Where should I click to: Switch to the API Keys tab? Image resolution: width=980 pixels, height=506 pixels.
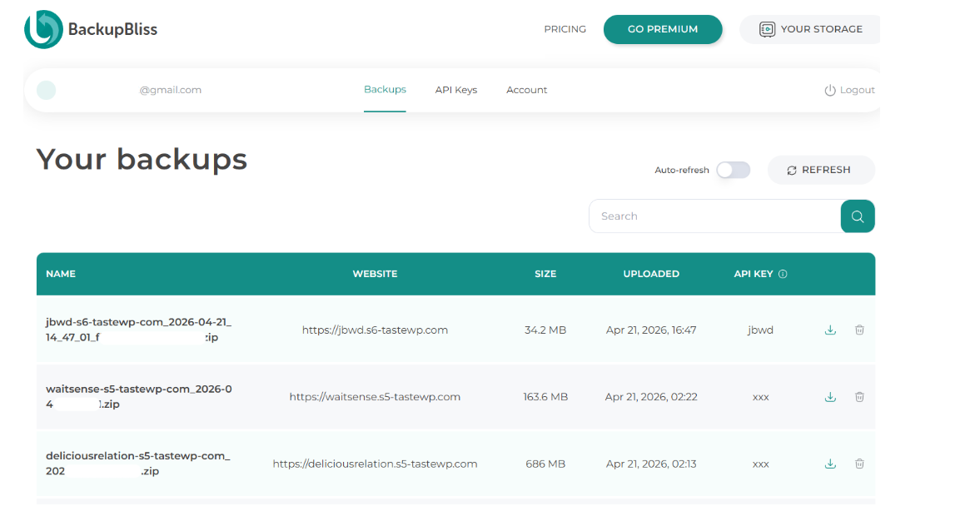click(455, 90)
